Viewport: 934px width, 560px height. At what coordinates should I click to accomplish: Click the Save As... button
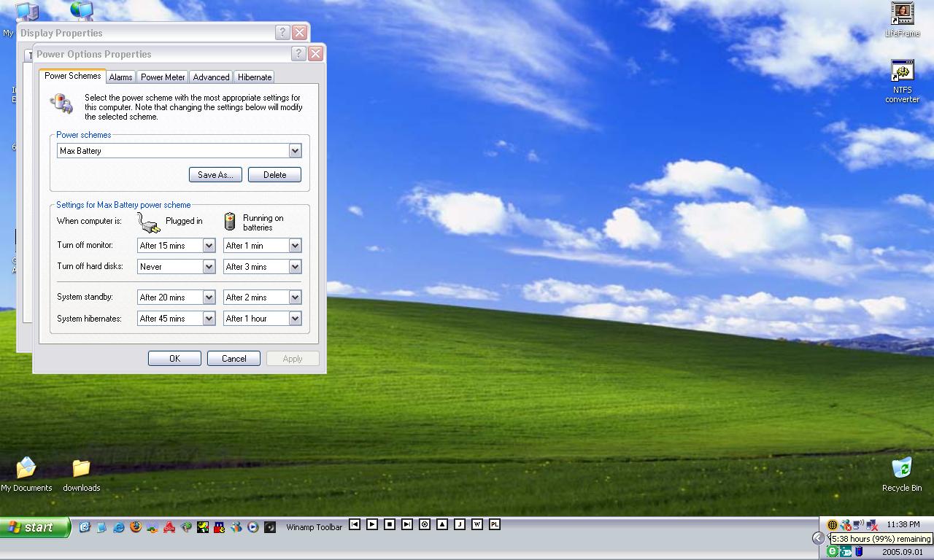point(215,175)
